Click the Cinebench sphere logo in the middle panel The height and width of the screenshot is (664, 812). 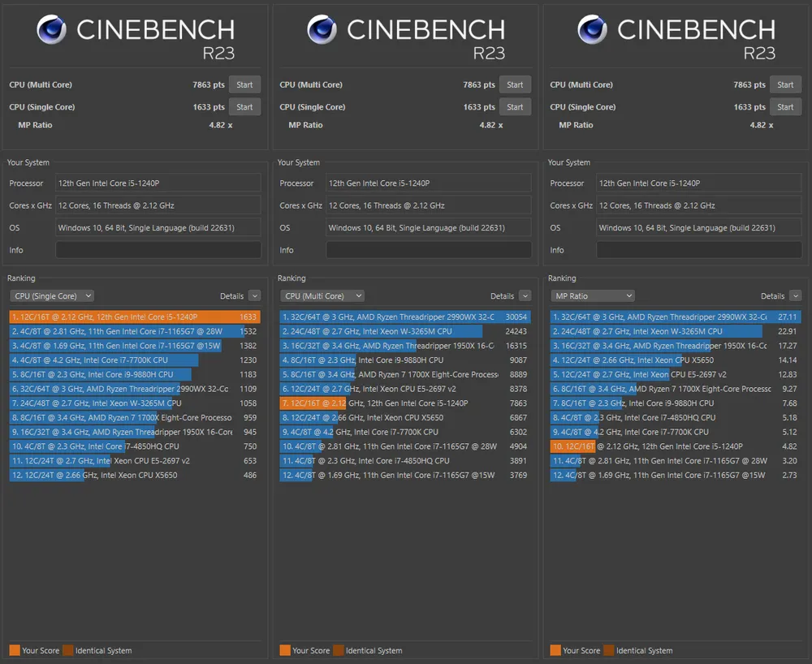[x=321, y=30]
